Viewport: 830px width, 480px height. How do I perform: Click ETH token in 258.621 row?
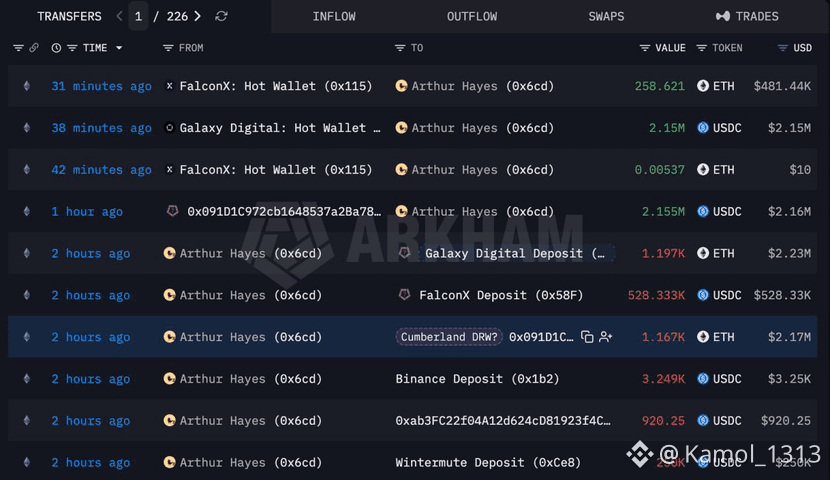point(716,86)
